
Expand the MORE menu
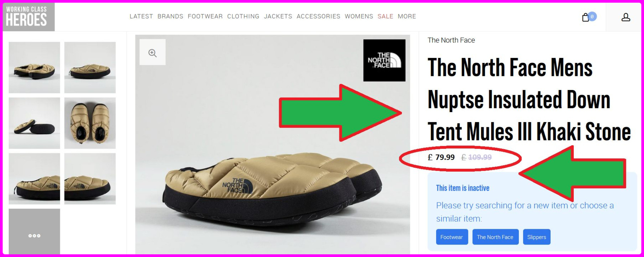pos(407,16)
